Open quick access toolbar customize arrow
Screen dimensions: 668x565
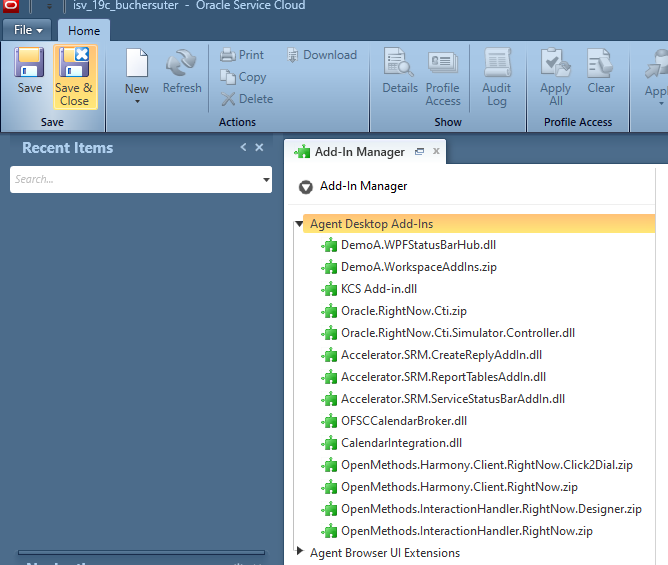49,7
